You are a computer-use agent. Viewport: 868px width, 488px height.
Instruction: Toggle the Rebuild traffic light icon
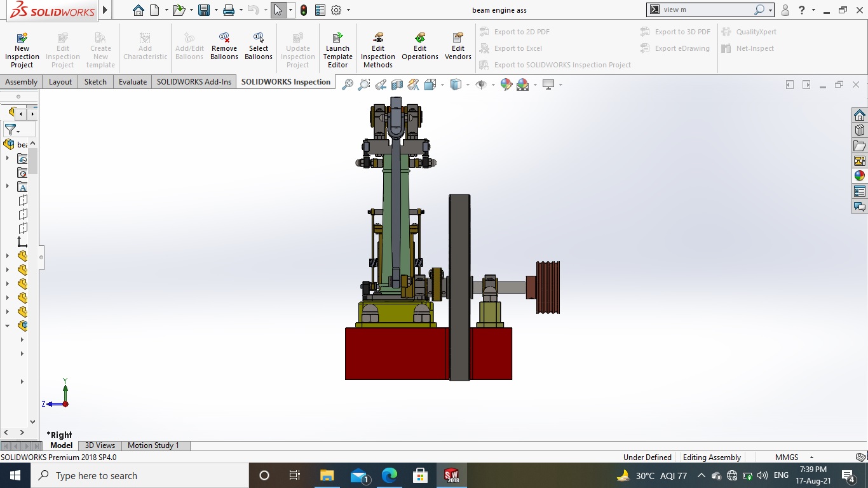304,10
